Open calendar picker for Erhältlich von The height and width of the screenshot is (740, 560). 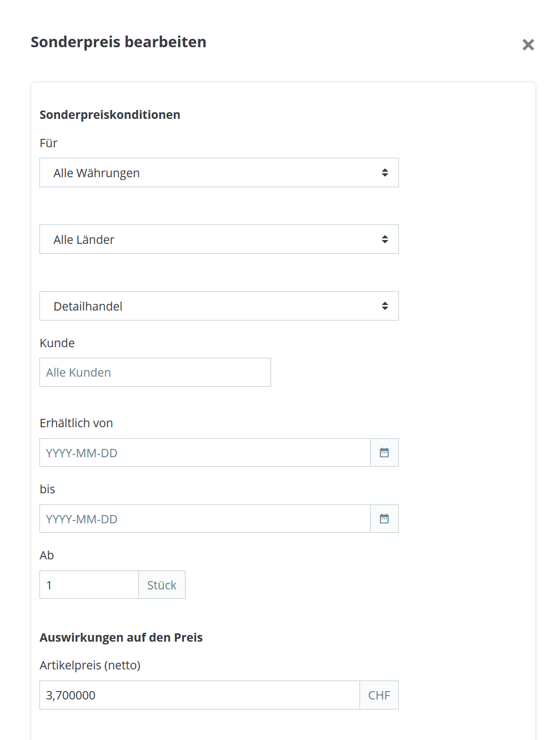pyautogui.click(x=384, y=453)
